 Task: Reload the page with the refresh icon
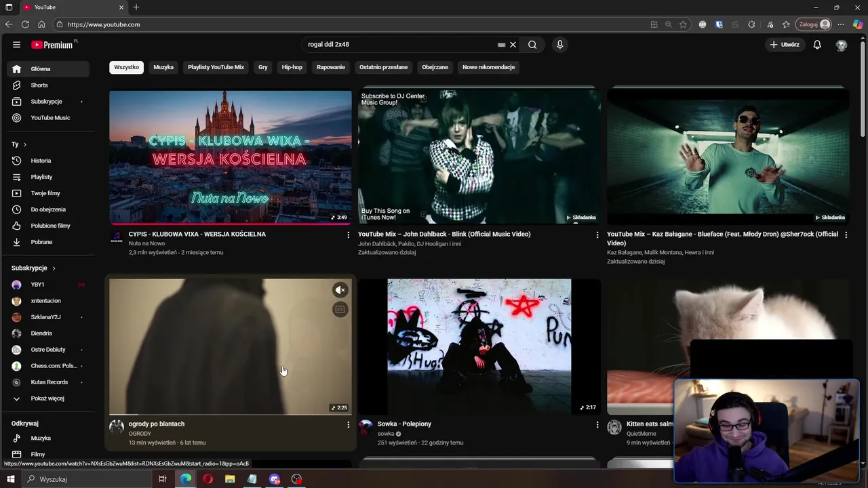pyautogui.click(x=25, y=24)
